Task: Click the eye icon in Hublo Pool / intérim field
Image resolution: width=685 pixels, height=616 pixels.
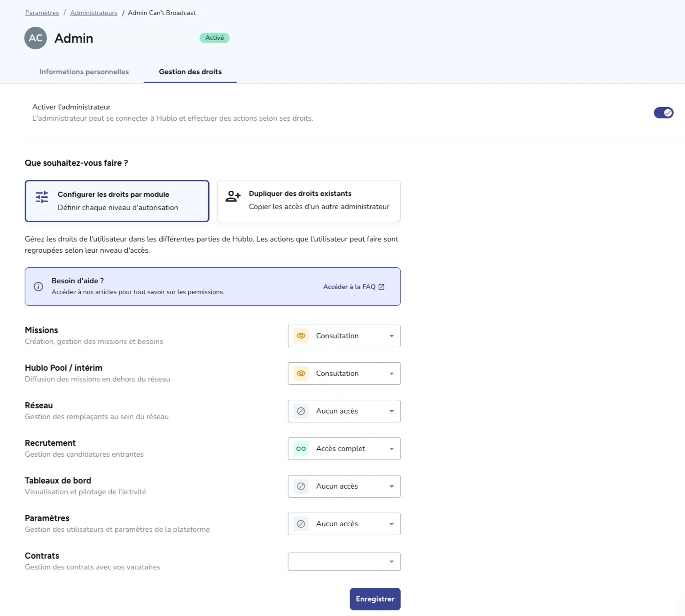Action: click(301, 374)
